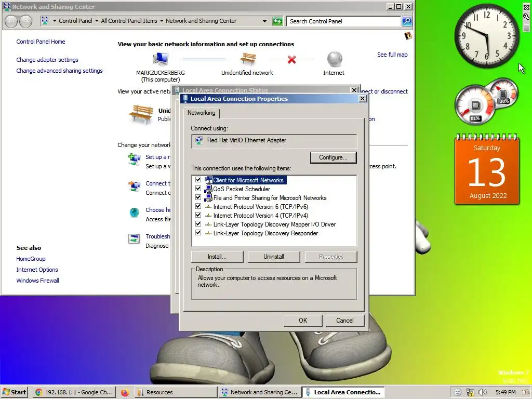Image resolution: width=532 pixels, height=399 pixels.
Task: Click the Configure... button
Action: (x=333, y=157)
